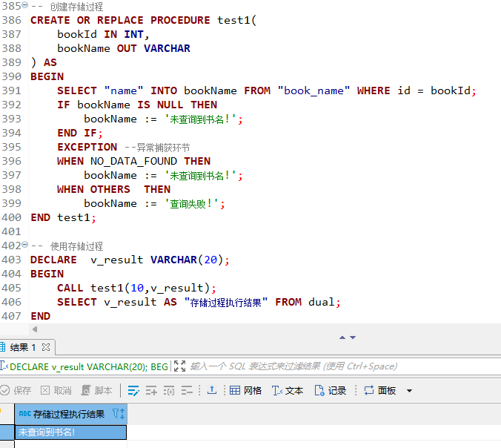Close the 结果 1 tab

click(44, 347)
